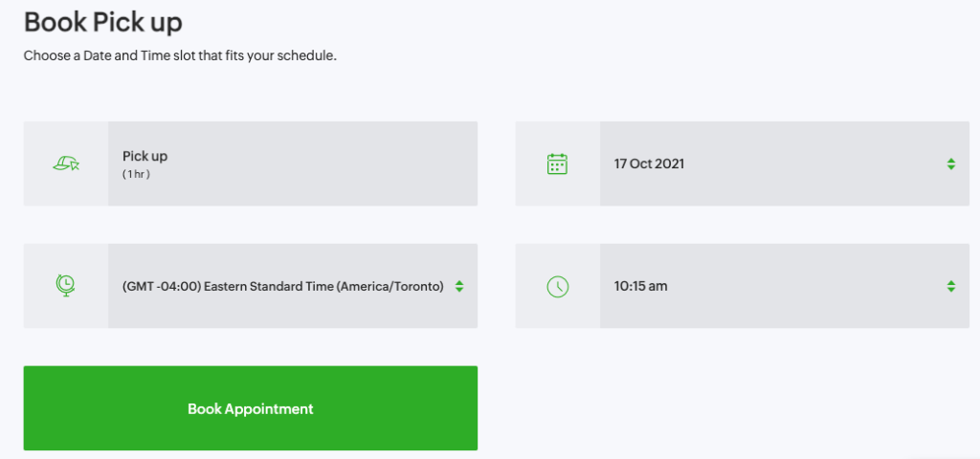The width and height of the screenshot is (980, 459).
Task: Click the Choose a Date and Time subtitle
Action: pyautogui.click(x=181, y=56)
